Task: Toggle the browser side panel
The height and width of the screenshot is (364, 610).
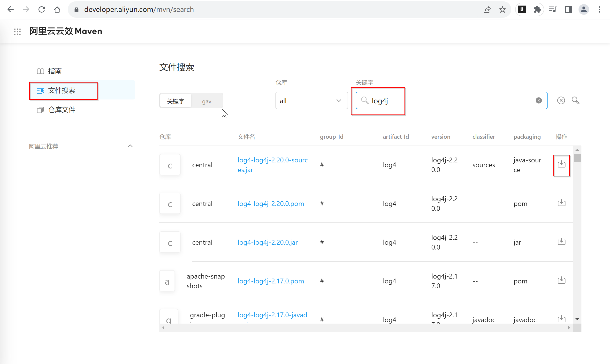Action: (568, 10)
